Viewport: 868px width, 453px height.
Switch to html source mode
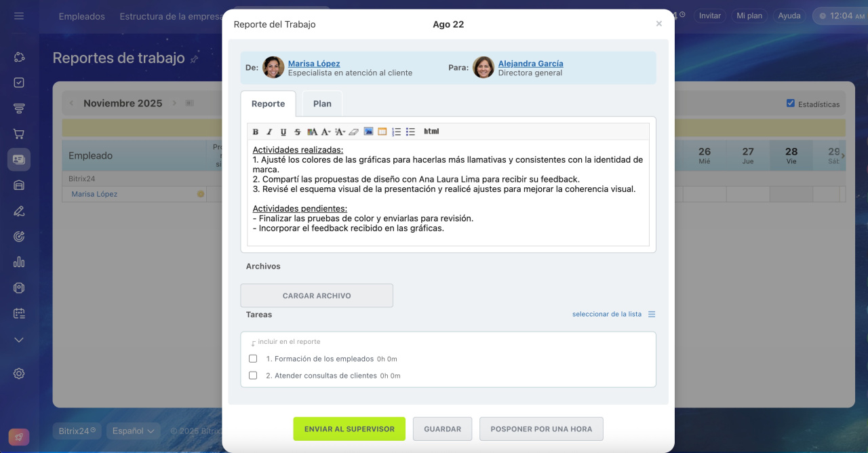[x=431, y=132]
